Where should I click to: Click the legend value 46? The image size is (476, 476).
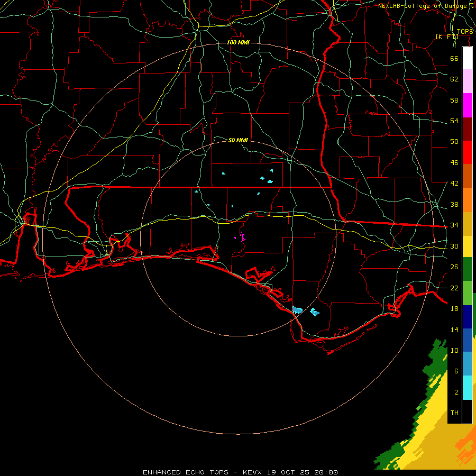point(454,162)
